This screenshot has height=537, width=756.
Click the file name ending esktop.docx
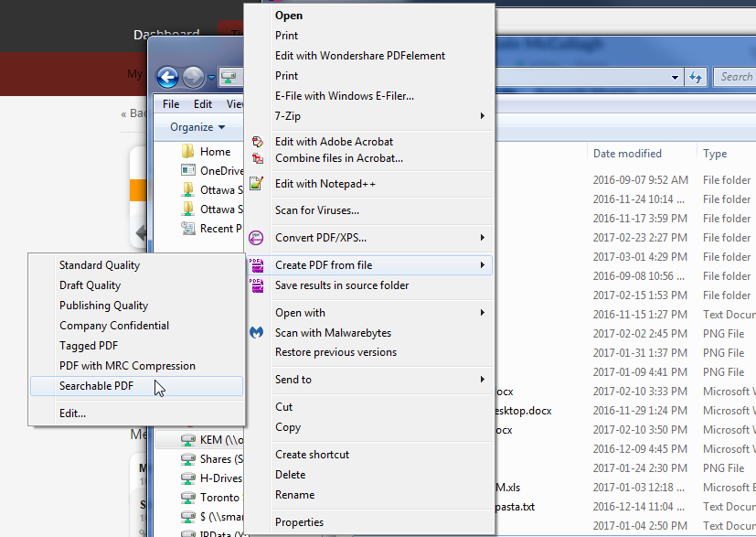click(523, 411)
